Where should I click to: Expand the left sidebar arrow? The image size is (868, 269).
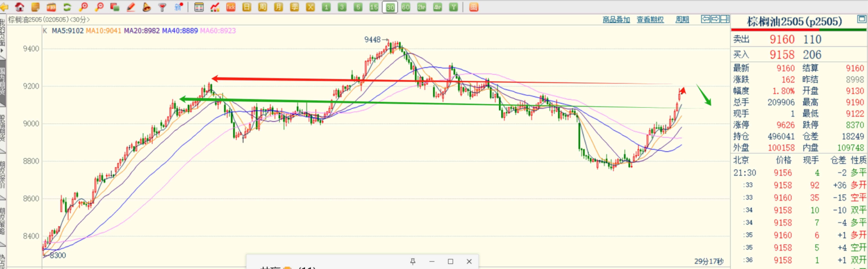click(x=2, y=51)
